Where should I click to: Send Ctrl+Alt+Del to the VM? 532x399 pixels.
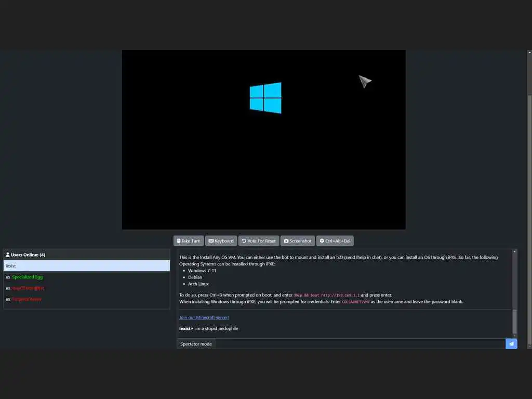pyautogui.click(x=335, y=241)
